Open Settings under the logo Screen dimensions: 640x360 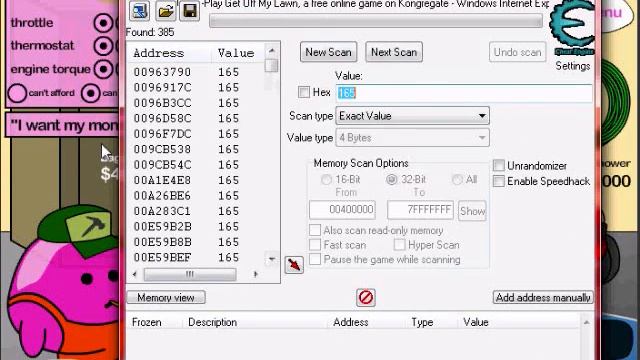(x=573, y=66)
